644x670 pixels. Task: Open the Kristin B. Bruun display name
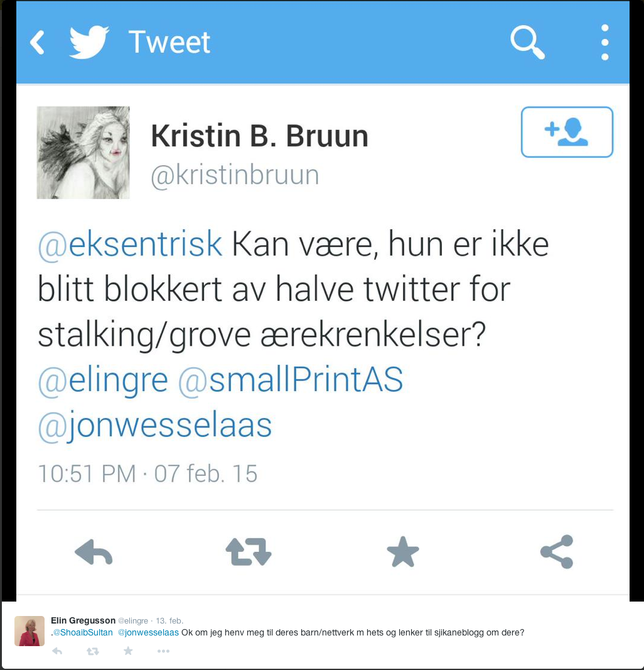260,136
